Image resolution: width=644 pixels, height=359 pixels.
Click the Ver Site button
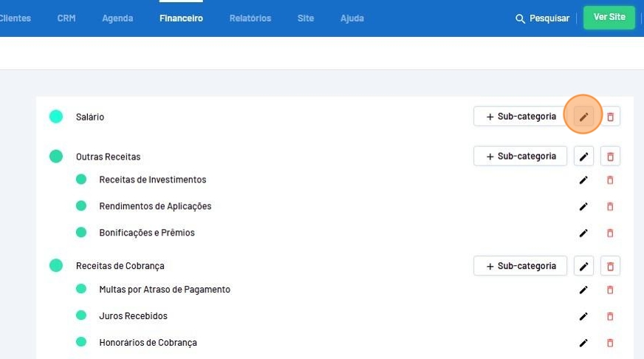click(x=609, y=18)
